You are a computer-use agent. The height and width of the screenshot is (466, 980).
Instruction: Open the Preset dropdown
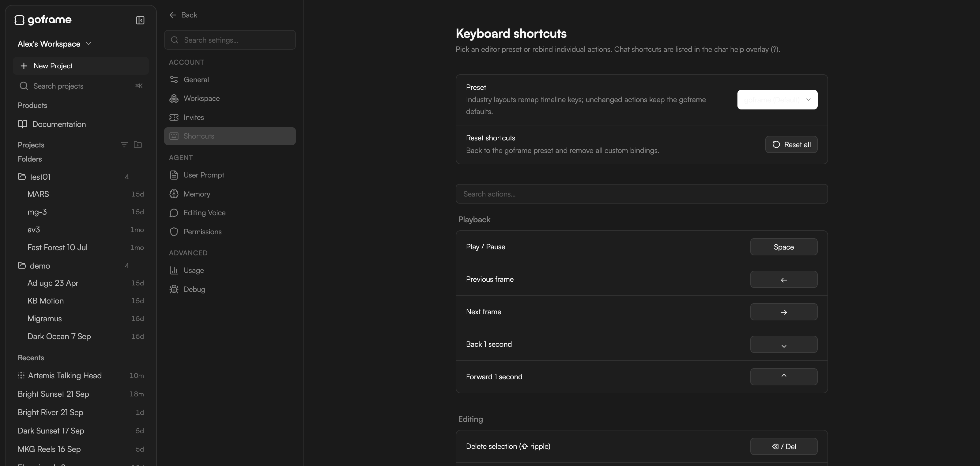777,100
